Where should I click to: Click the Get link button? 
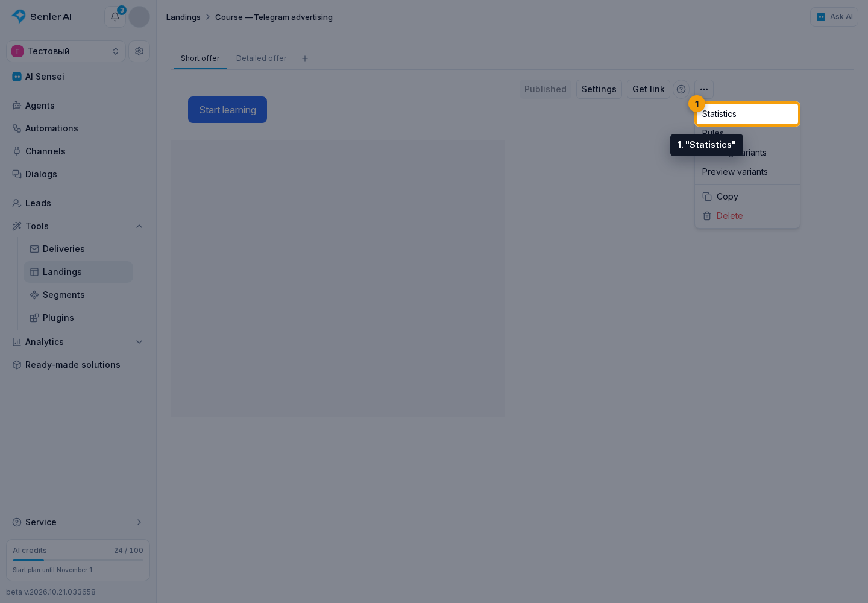649,89
